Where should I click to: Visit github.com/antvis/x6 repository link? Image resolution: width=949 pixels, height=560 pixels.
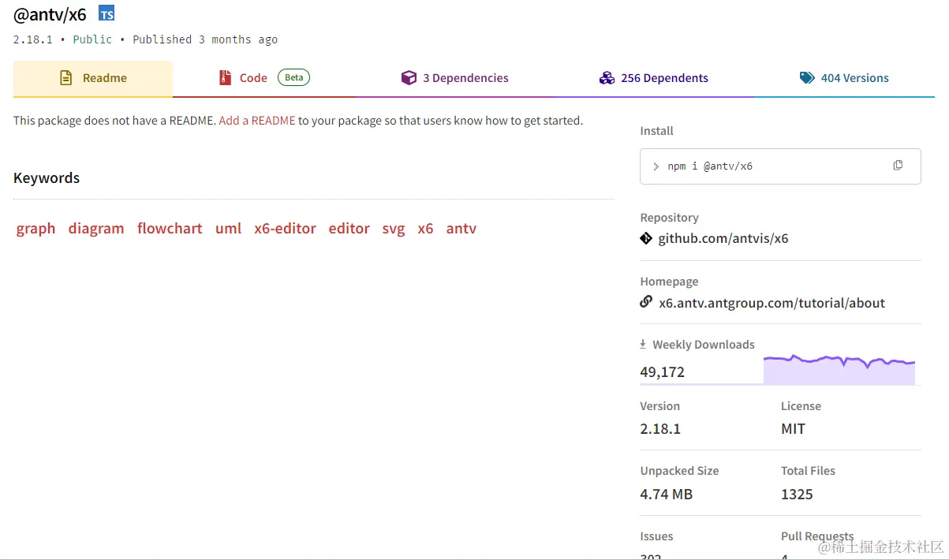(x=723, y=238)
